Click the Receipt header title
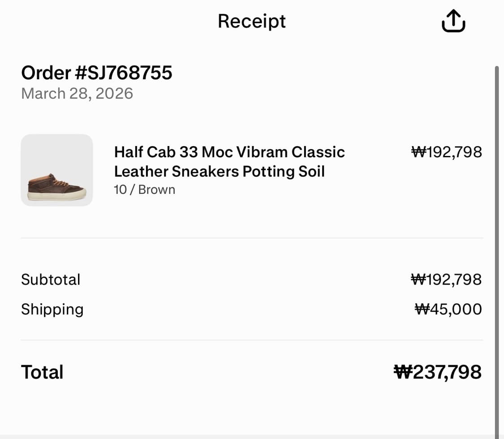The width and height of the screenshot is (504, 439). pos(252,21)
